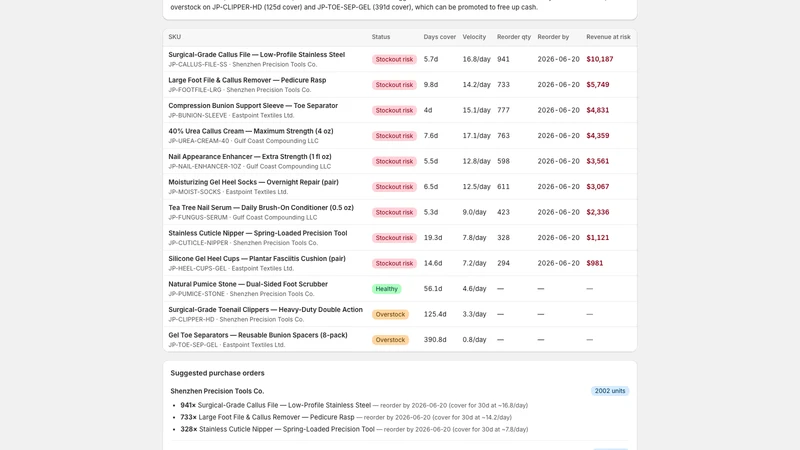Click the Days cover column header
Screen dimensions: 800x450
tap(439, 37)
